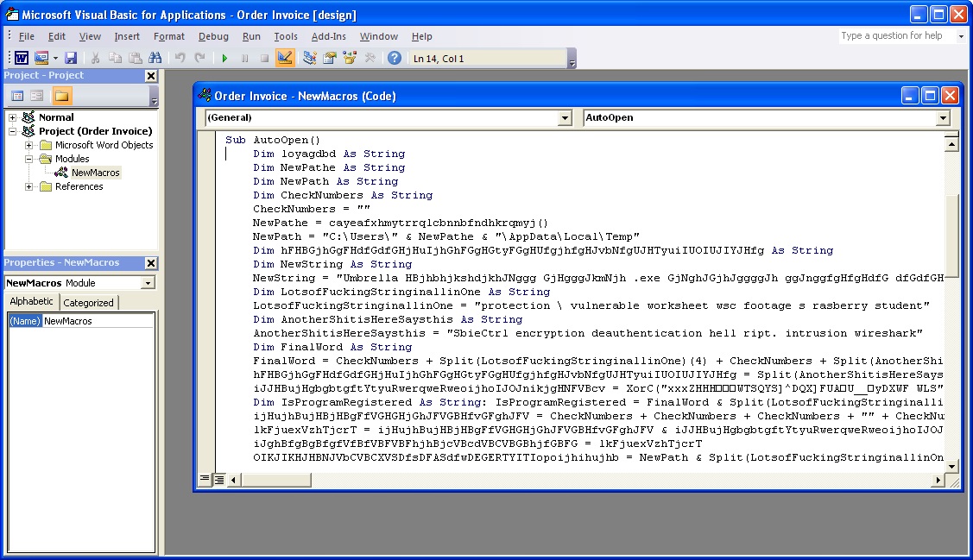Click the Paste clipboard icon
This screenshot has width=973, height=560.
pos(136,59)
